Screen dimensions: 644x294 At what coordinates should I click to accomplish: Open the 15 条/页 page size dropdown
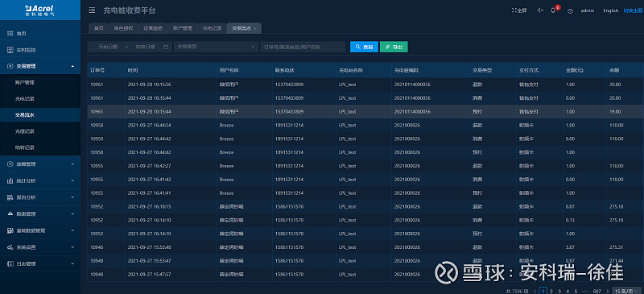coord(626,291)
